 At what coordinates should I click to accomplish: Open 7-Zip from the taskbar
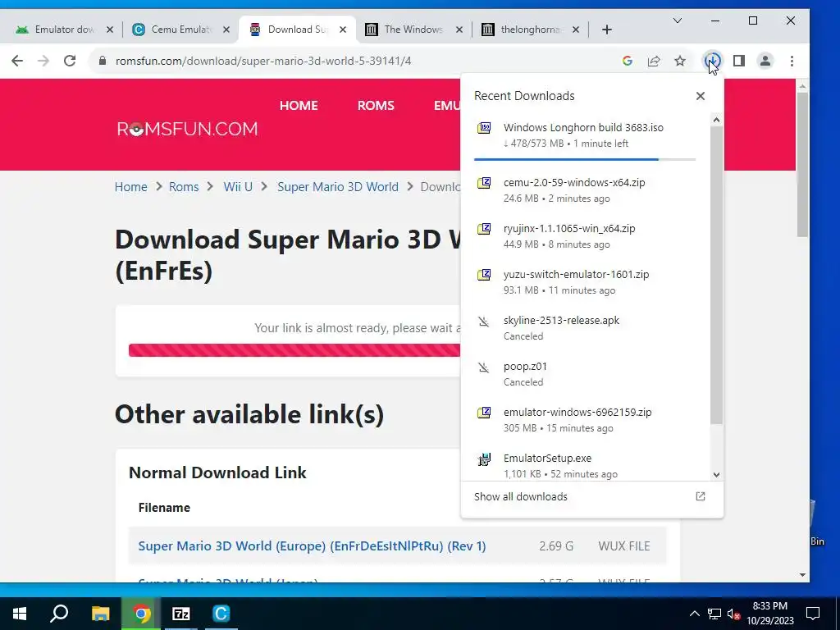pyautogui.click(x=181, y=614)
